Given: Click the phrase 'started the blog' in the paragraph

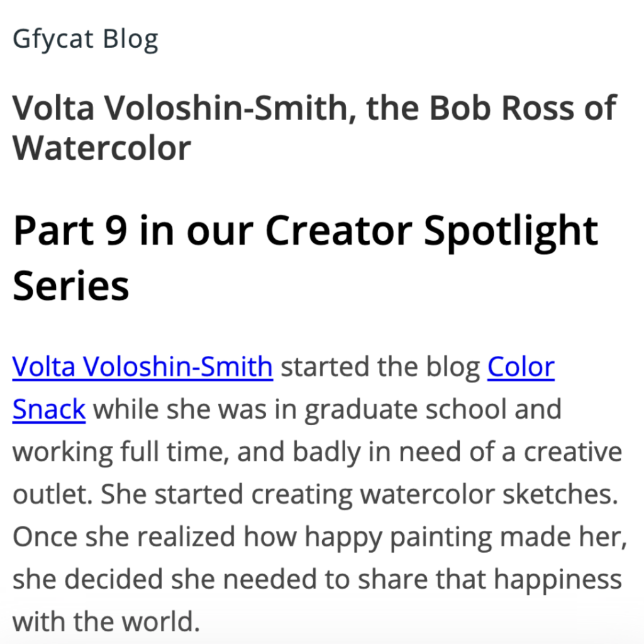Looking at the screenshot, I should pos(380,366).
